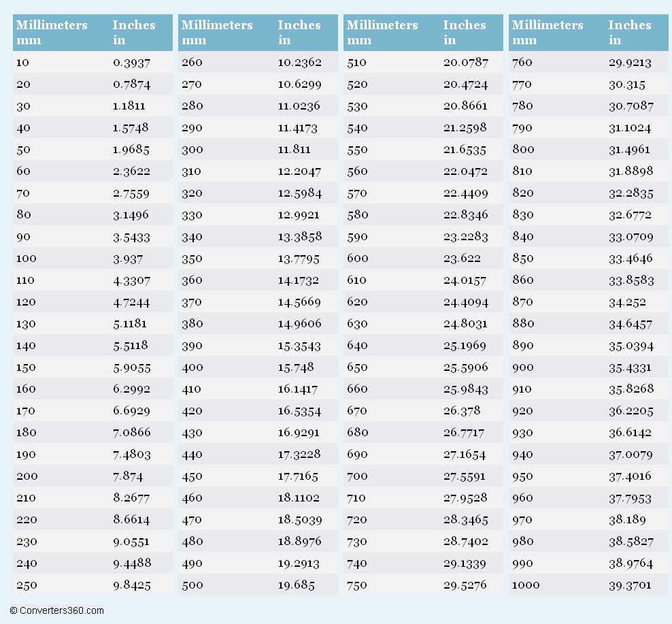The image size is (672, 624).
Task: Select the 30.315 inches value
Action: (627, 84)
